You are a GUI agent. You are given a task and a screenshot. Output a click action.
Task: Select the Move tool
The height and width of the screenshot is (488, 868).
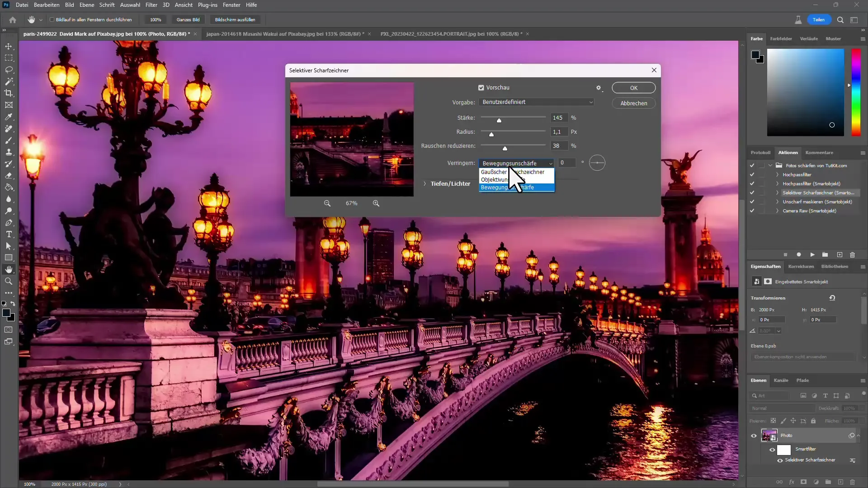[x=9, y=47]
